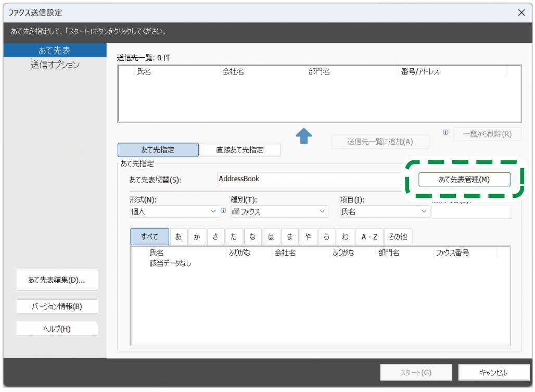Click info icon beside 一覧から削除 button
Screen dimensions: 535x392
pos(445,133)
